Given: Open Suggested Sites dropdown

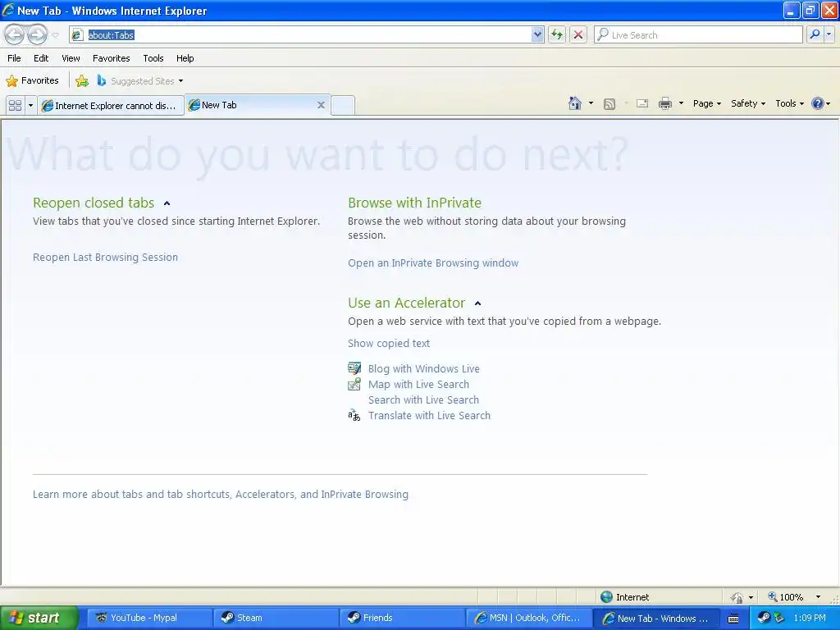Looking at the screenshot, I should tap(139, 81).
